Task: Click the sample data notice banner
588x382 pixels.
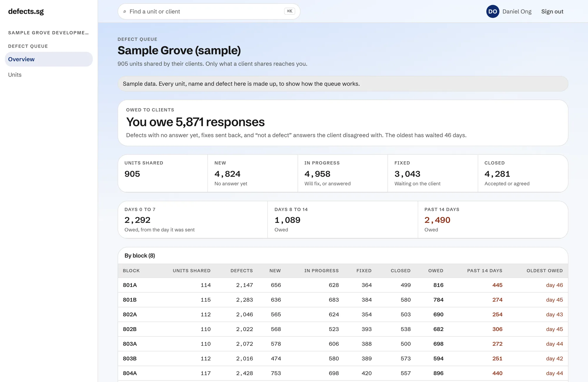Action: point(343,84)
